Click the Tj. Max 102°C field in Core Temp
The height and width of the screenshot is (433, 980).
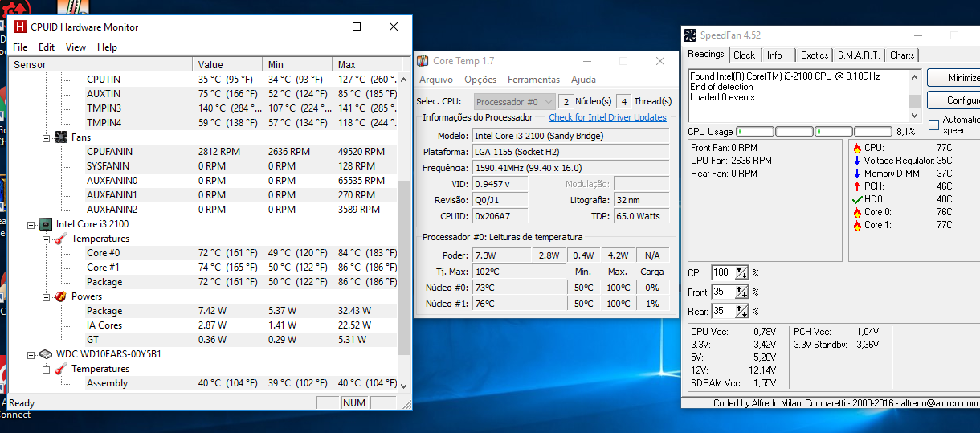[x=517, y=272]
